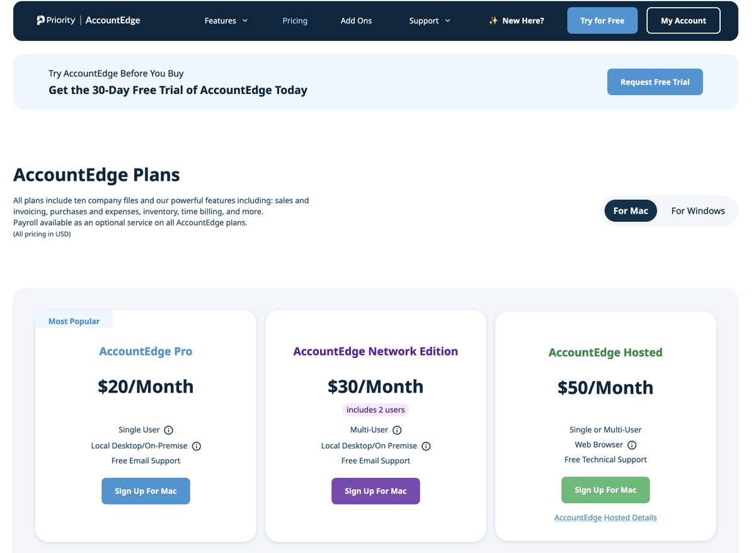Select the For Mac toggle
Image resolution: width=756 pixels, height=553 pixels.
coord(631,211)
